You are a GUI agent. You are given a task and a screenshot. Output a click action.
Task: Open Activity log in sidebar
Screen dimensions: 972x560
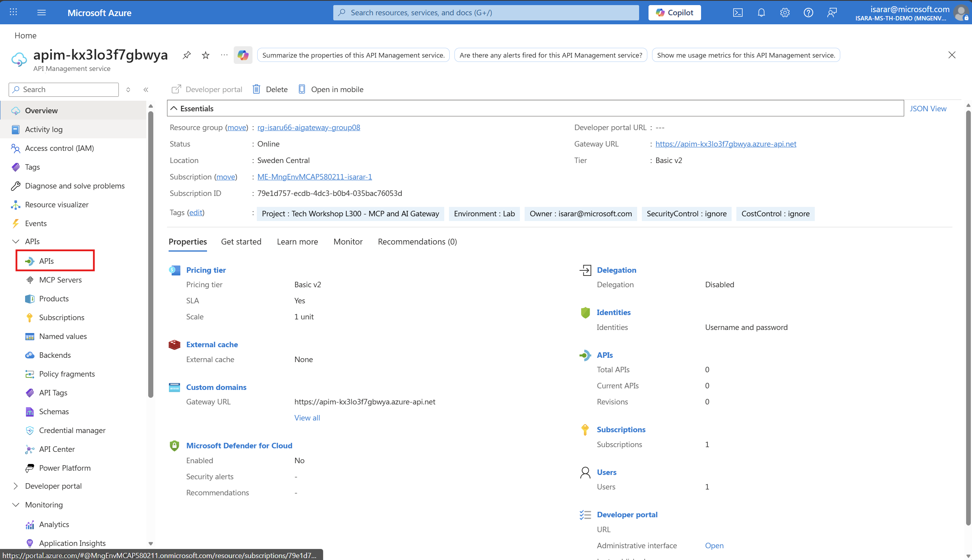point(73,129)
